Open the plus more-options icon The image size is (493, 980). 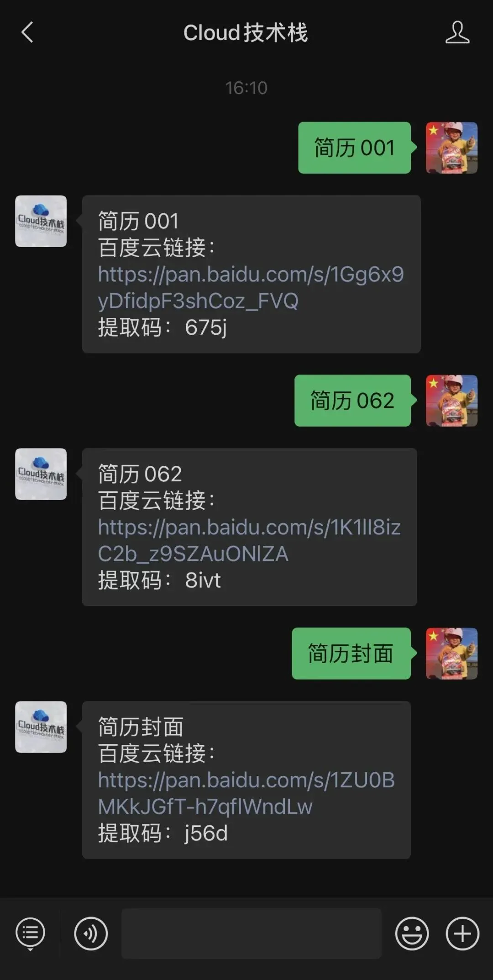[x=462, y=933]
